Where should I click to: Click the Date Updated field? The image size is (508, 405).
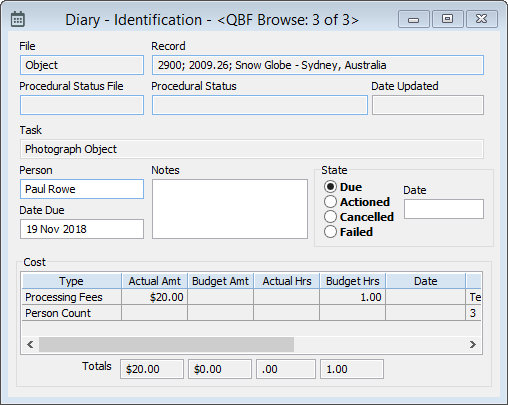428,105
